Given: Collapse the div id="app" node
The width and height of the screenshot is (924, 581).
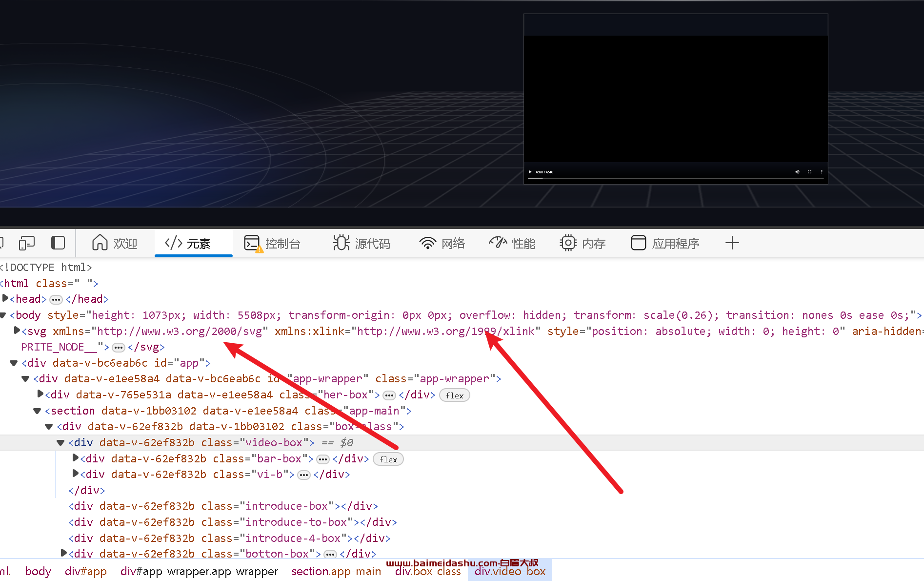Looking at the screenshot, I should (14, 363).
